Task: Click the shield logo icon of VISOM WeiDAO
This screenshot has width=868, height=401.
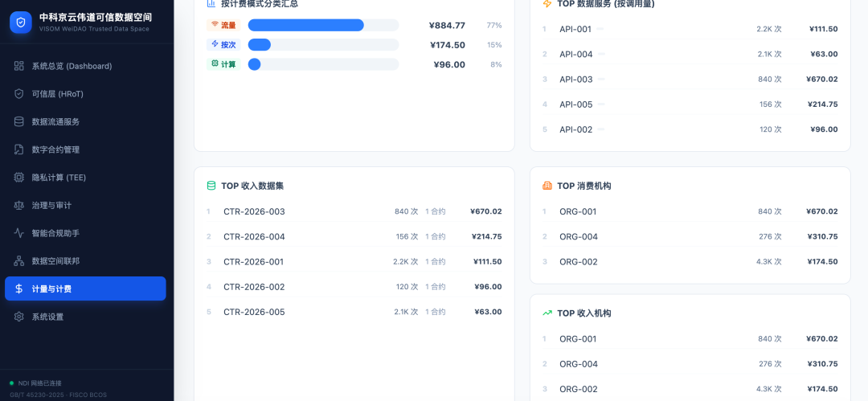Action: click(x=20, y=23)
